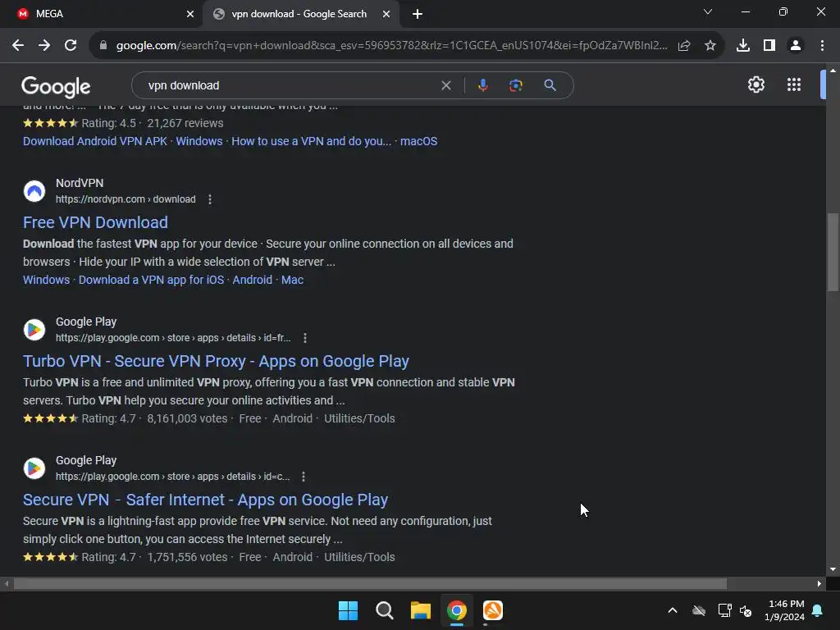
Task: Open the clock showing 1:46 PM
Action: 784,610
